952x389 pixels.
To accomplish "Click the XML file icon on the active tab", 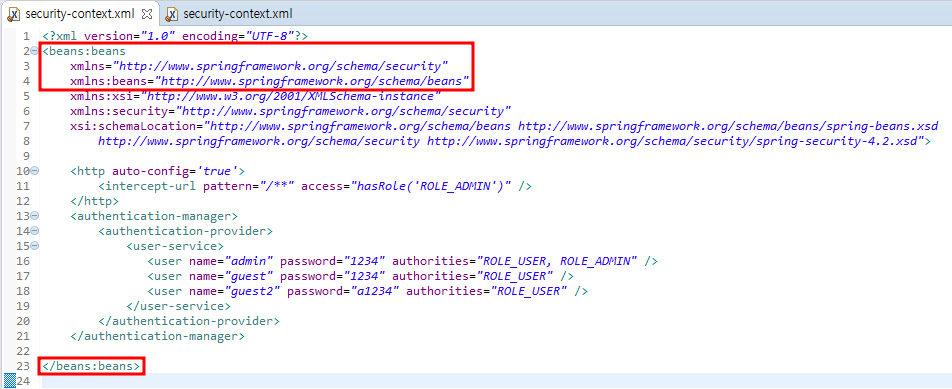I will [13, 14].
